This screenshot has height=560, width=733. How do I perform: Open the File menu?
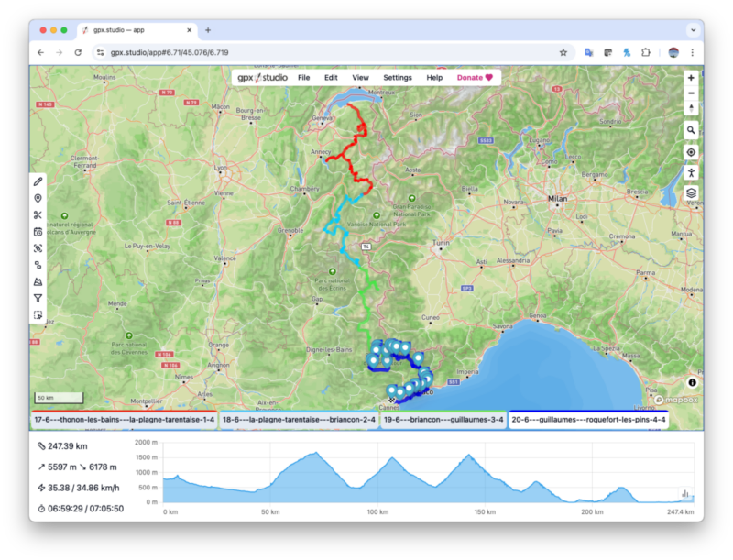303,78
